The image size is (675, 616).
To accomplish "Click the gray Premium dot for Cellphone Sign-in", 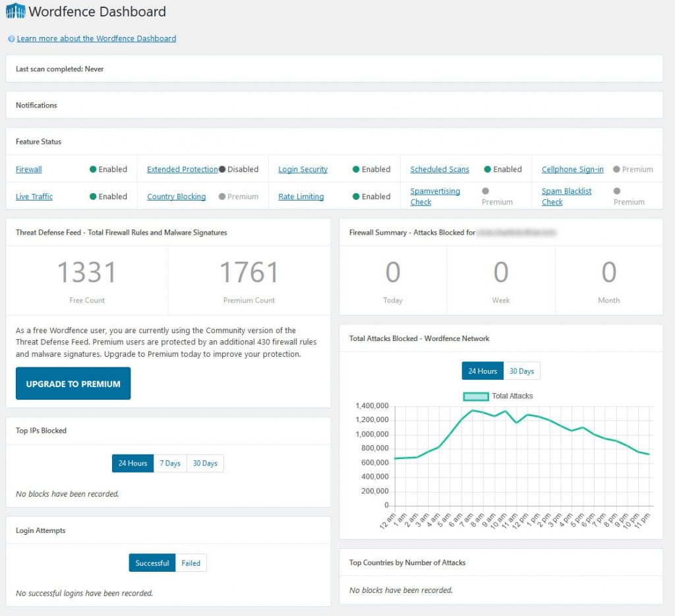I will [x=616, y=169].
